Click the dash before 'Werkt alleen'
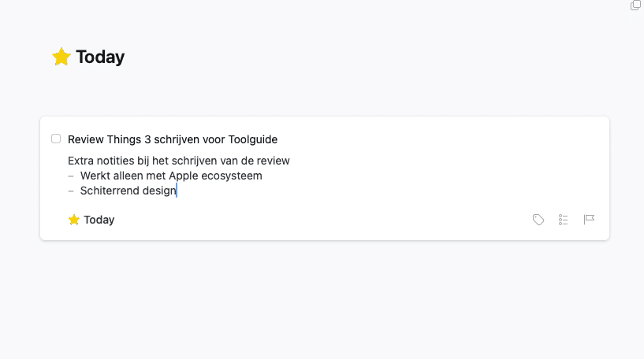This screenshot has width=644, height=359. click(71, 176)
